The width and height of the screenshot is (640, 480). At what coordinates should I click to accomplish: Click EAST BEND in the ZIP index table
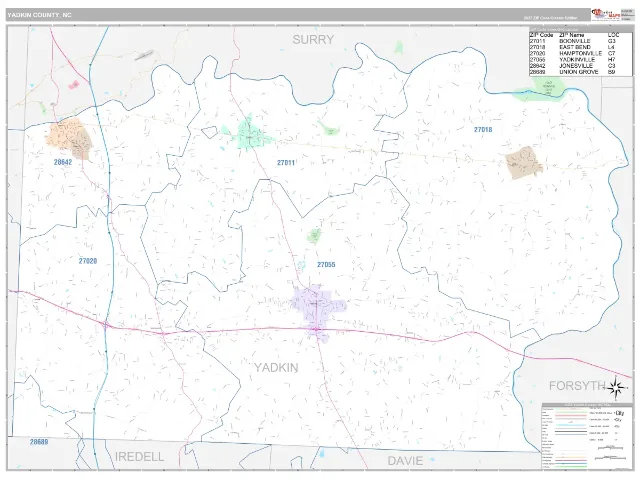click(575, 47)
